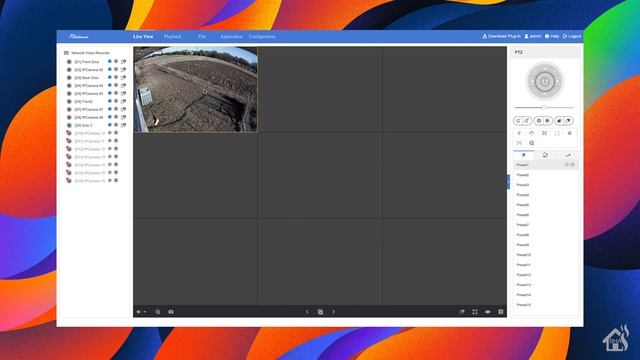Viewport: 640px width, 360px height.
Task: Click PTZ focus near button
Action: (x=539, y=121)
